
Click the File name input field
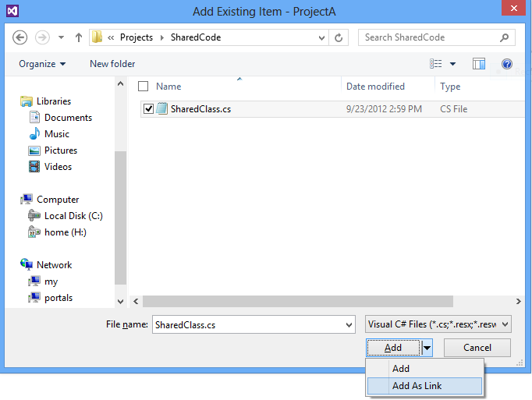(254, 324)
